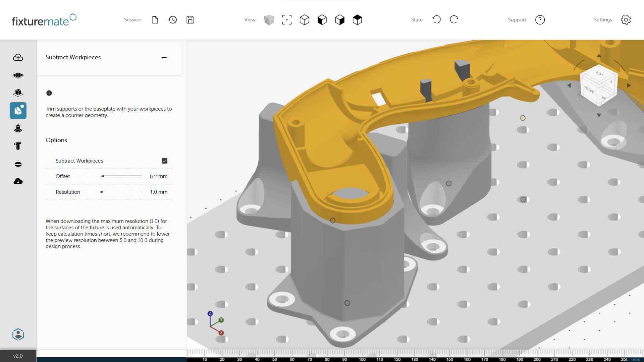Uncheck the Subtract Workpieces checkbox
The height and width of the screenshot is (362, 644).
[164, 161]
